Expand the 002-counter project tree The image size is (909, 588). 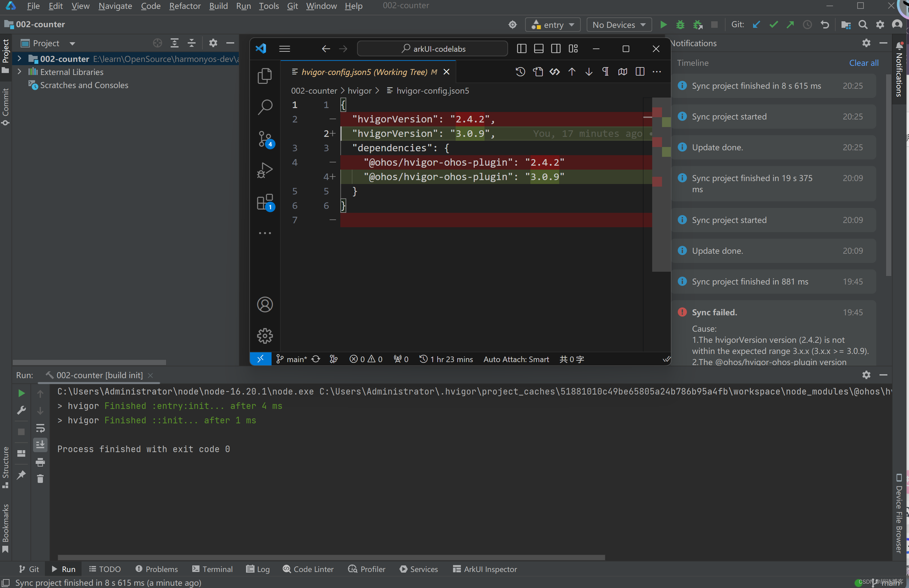pyautogui.click(x=19, y=58)
